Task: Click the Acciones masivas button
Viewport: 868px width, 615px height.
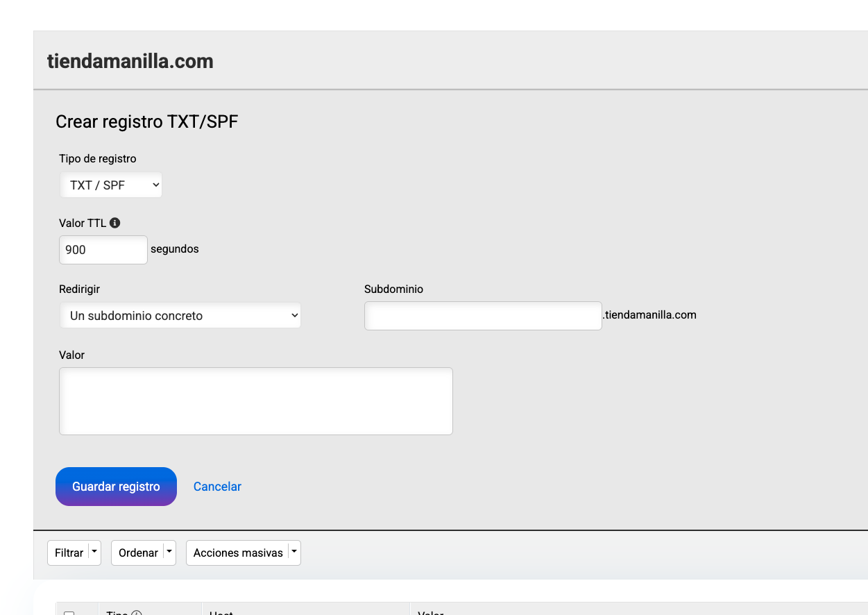Action: coord(238,553)
